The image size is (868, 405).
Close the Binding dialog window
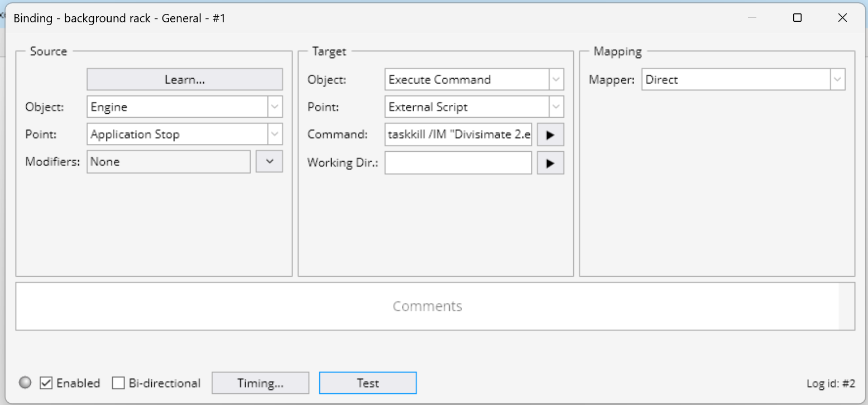pos(842,18)
